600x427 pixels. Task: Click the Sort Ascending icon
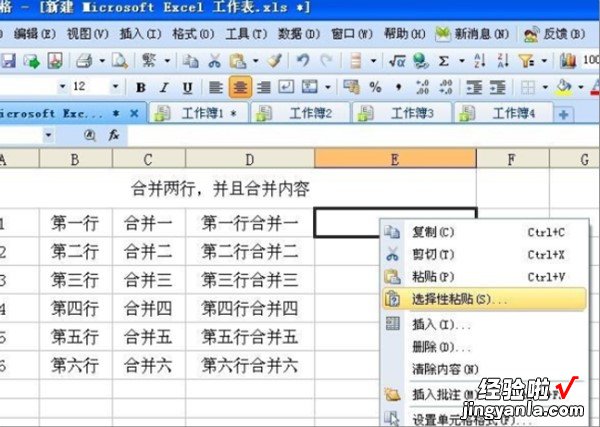[479, 60]
